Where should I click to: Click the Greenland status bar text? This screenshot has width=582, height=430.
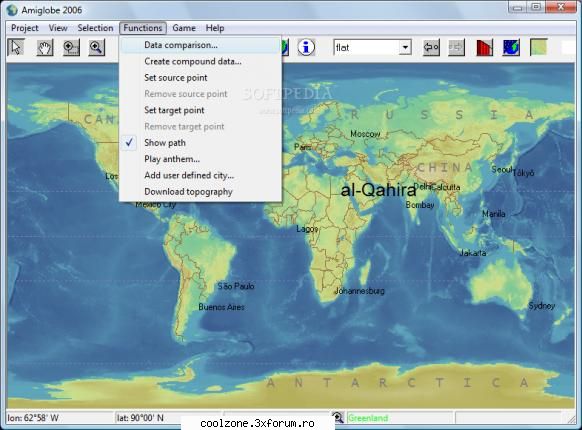[x=368, y=418]
